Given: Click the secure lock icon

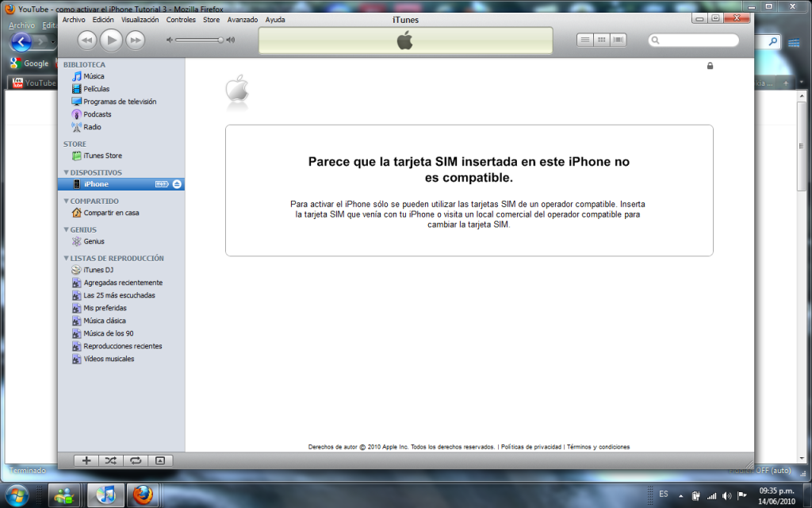Looking at the screenshot, I should click(710, 66).
